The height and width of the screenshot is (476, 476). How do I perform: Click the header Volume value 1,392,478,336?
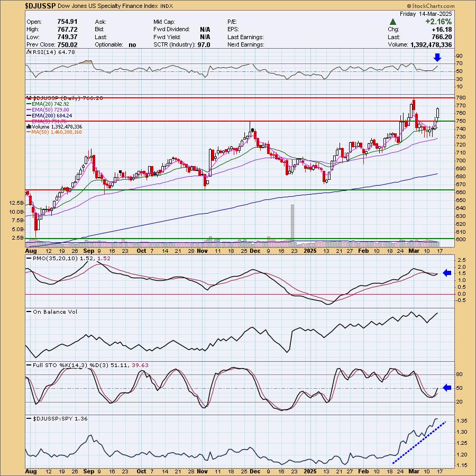(431, 44)
